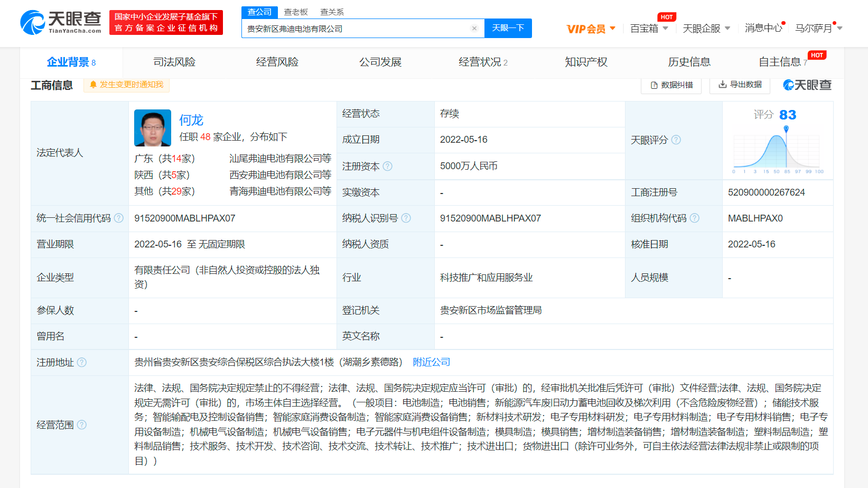Click help icon beside 组织机构代码
This screenshot has height=488, width=868.
694,218
